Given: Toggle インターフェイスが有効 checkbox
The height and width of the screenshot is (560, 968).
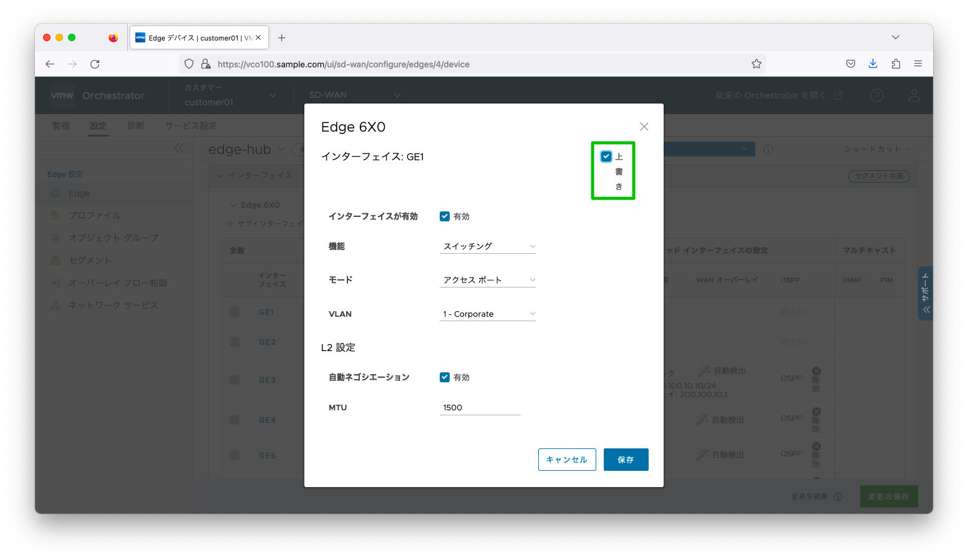Looking at the screenshot, I should (445, 216).
